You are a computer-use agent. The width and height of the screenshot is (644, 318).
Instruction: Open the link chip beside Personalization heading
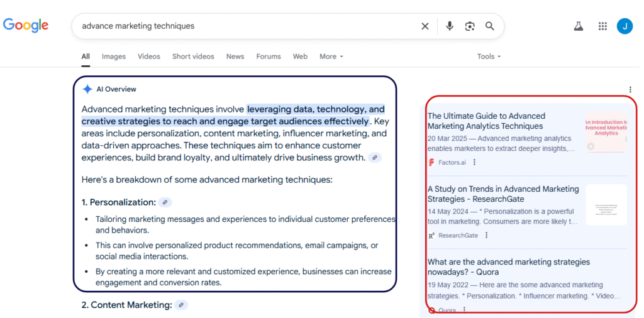(165, 202)
